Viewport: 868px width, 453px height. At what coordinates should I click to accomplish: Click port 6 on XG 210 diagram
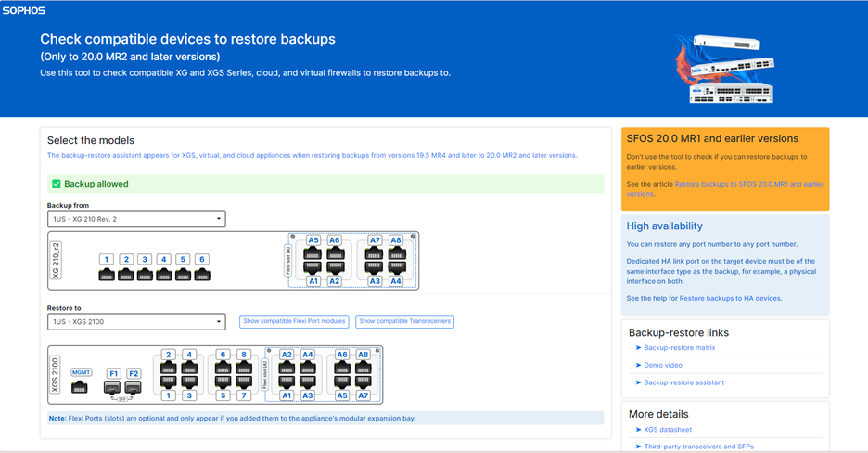tap(202, 274)
